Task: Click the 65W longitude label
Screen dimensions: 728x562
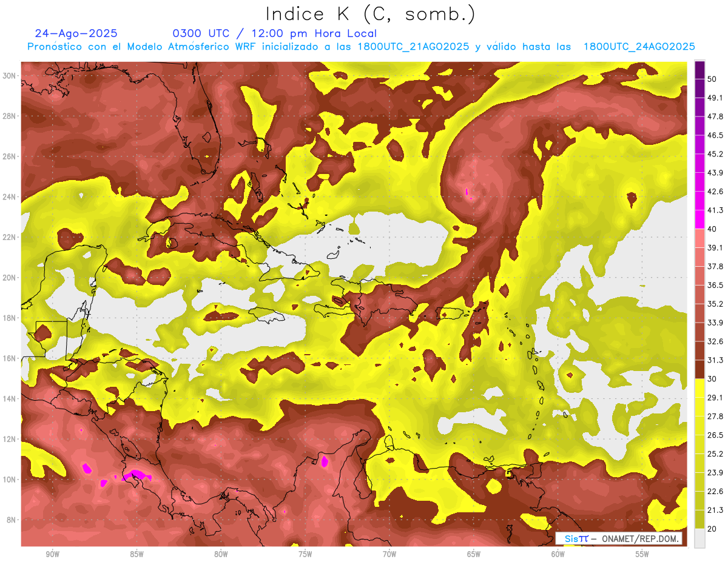Action: click(x=474, y=555)
